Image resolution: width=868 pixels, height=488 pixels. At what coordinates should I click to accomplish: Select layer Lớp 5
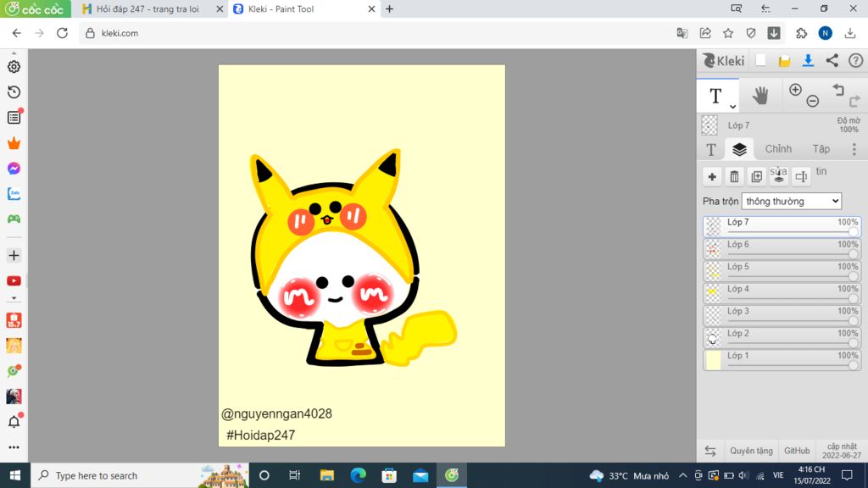782,271
